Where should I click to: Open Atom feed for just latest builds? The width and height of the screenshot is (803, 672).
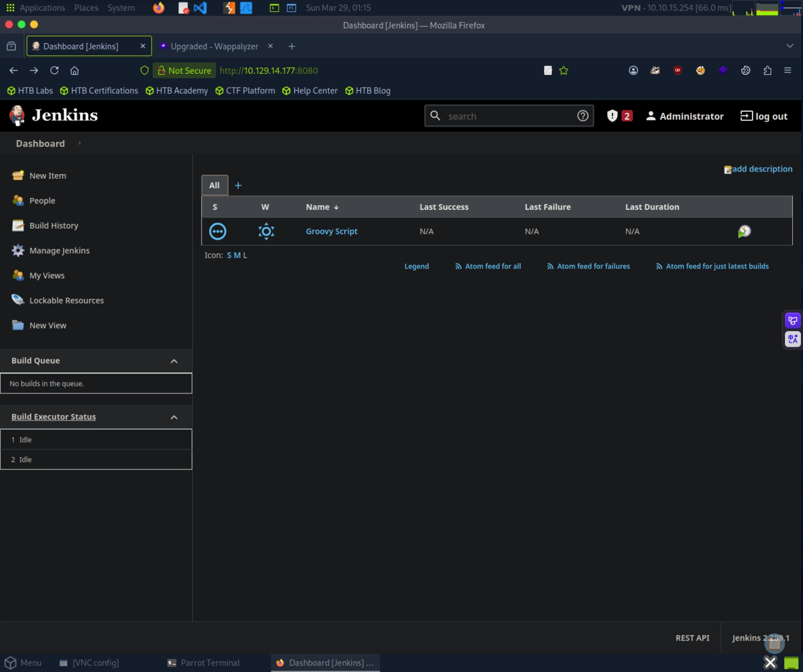pyautogui.click(x=712, y=266)
